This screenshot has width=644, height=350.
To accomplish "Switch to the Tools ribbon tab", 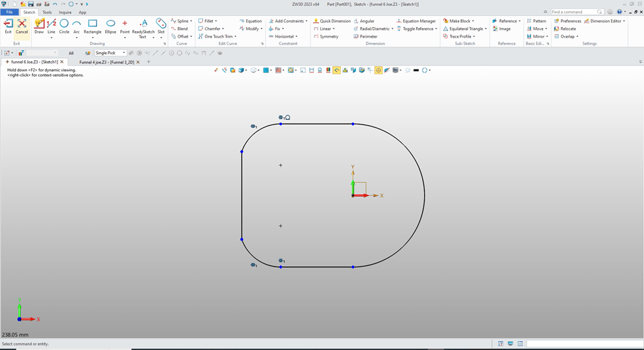I will coord(47,12).
